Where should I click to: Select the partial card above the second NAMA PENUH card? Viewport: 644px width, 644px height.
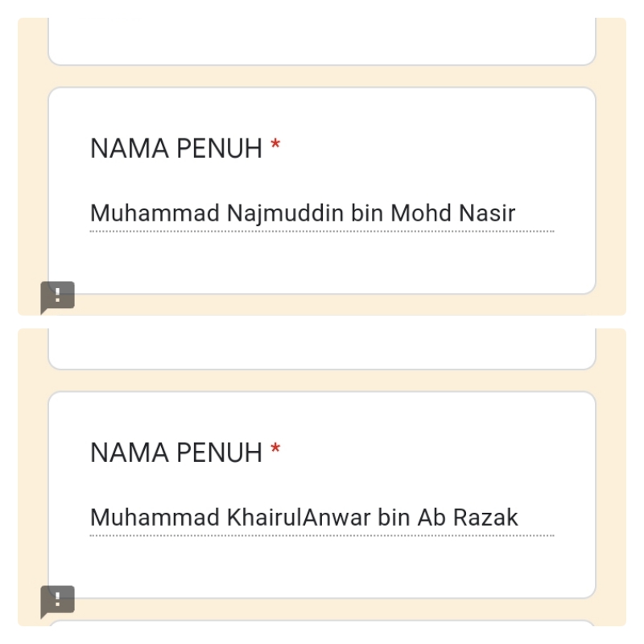(x=322, y=349)
